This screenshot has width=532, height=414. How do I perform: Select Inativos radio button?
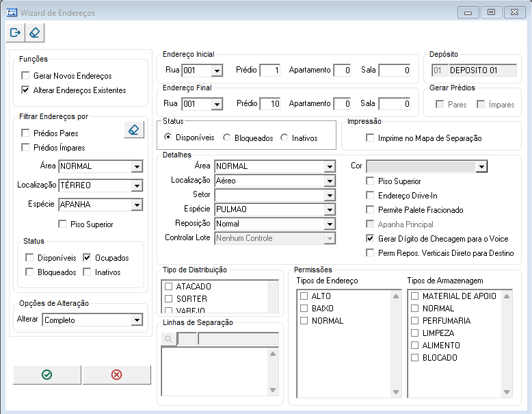click(x=284, y=138)
